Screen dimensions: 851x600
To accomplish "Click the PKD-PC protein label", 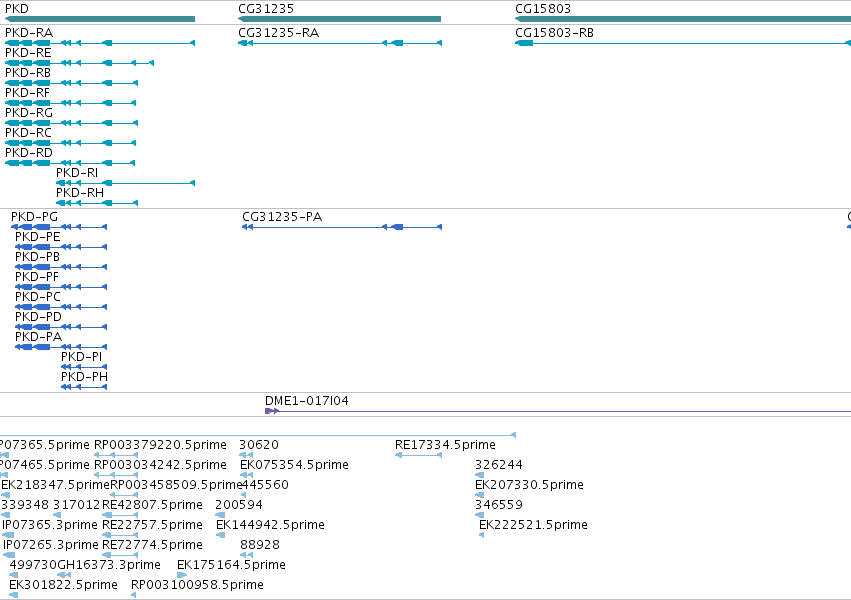I will (x=37, y=297).
